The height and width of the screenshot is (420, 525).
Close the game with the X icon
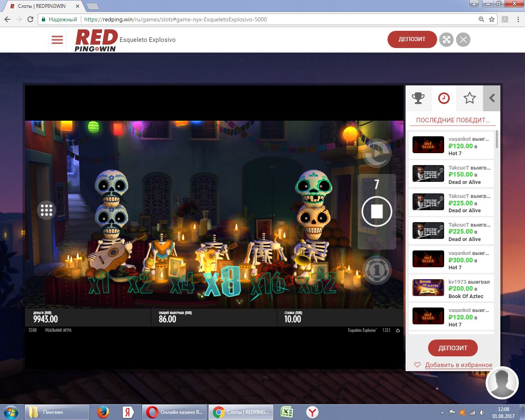click(463, 39)
